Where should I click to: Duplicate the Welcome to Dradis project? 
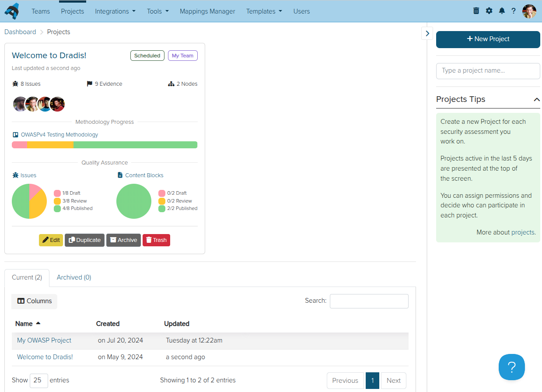tap(84, 240)
